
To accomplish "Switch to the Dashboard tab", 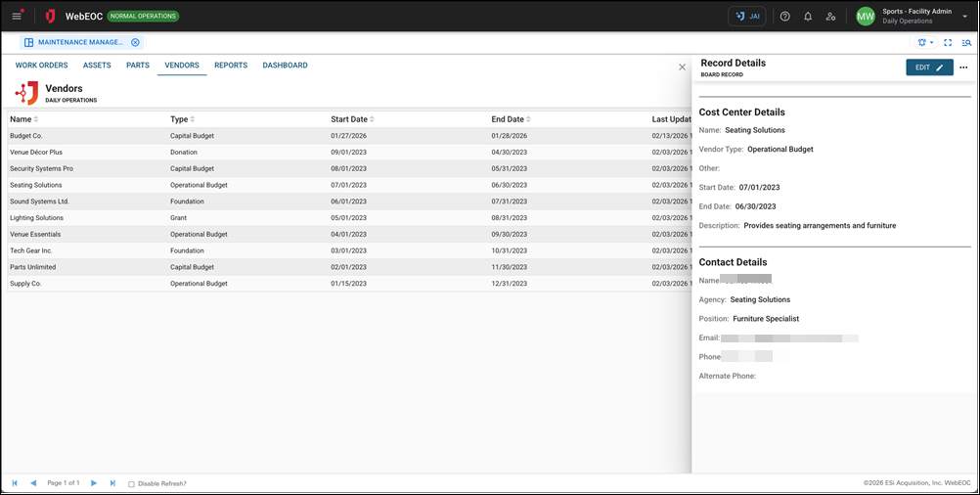I will pyautogui.click(x=285, y=66).
